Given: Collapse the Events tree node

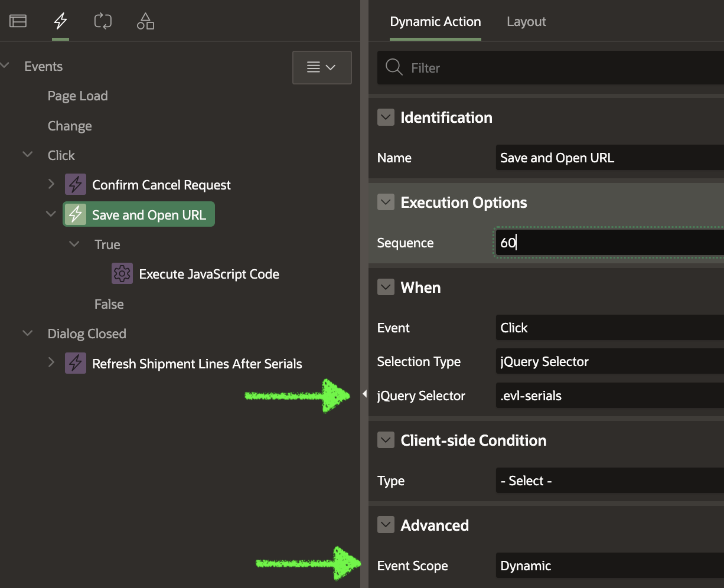Looking at the screenshot, I should pyautogui.click(x=5, y=66).
